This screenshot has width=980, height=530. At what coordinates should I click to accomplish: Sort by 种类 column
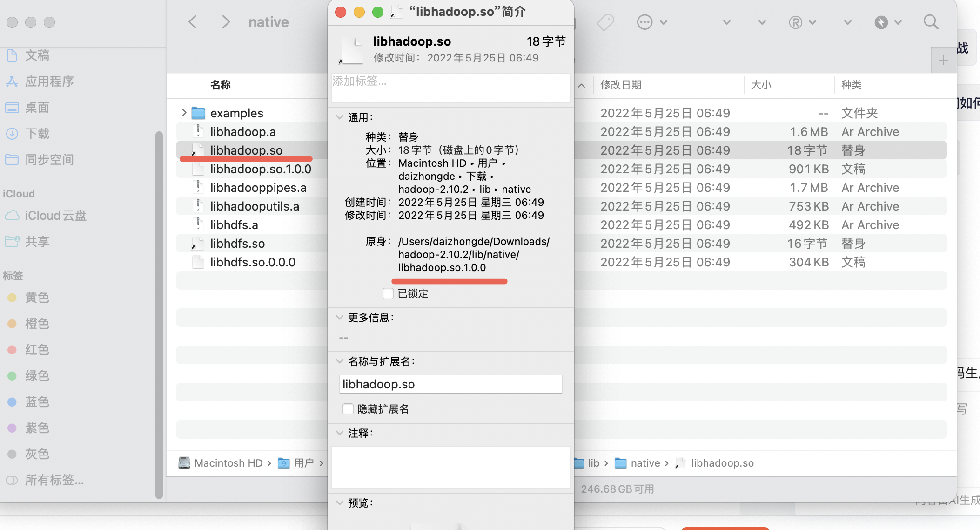click(851, 85)
